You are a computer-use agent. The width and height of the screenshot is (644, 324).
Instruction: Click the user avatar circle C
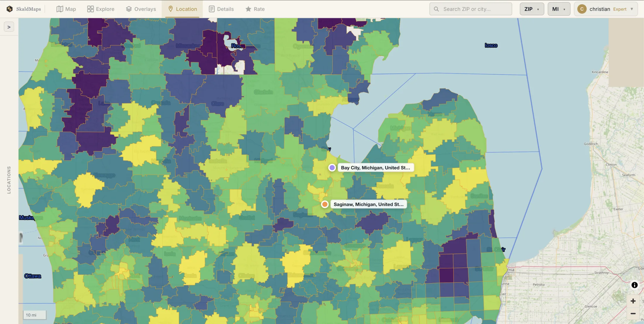tap(582, 9)
